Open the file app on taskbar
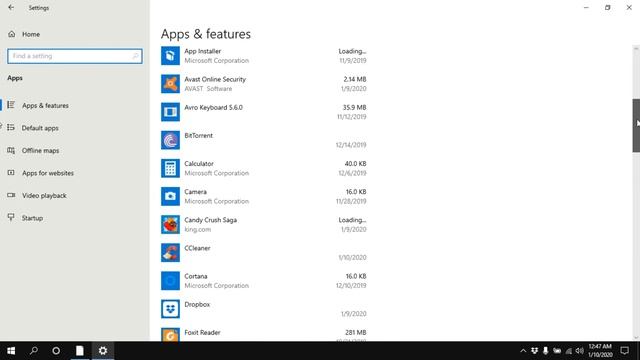Image resolution: width=640 pixels, height=360 pixels. click(x=80, y=351)
